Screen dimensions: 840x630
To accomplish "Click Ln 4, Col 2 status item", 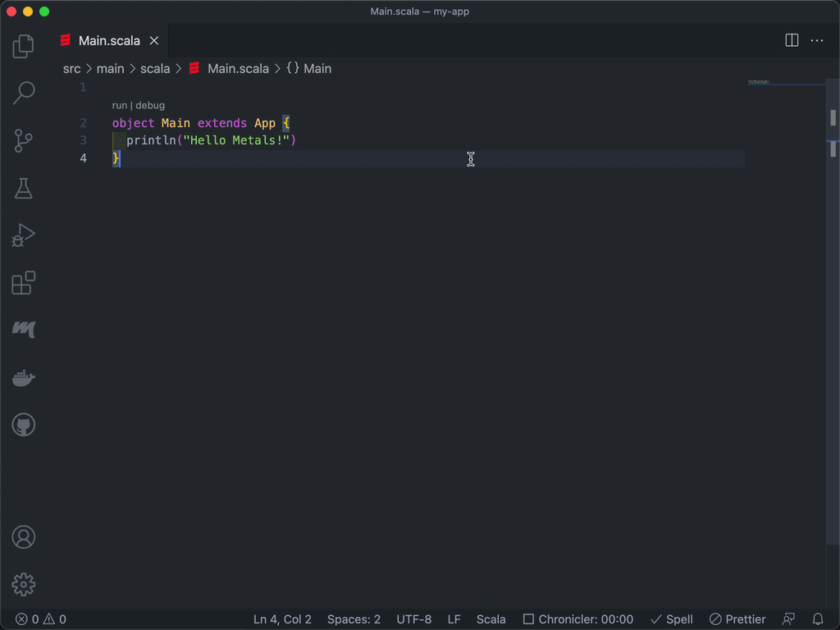I will (x=282, y=619).
